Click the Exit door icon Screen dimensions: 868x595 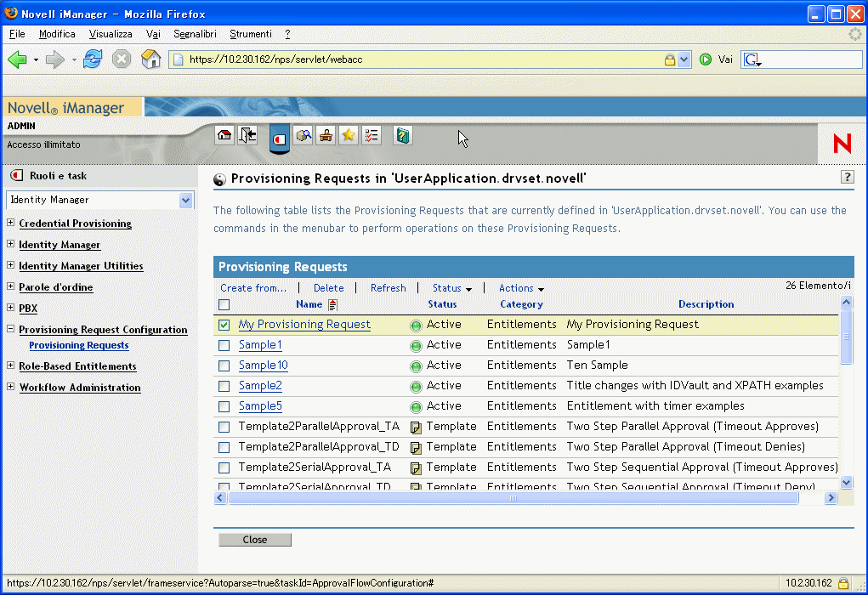click(247, 135)
